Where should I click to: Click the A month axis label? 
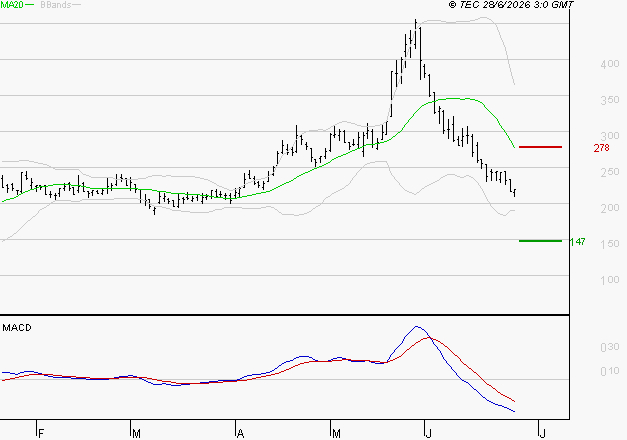(240, 434)
